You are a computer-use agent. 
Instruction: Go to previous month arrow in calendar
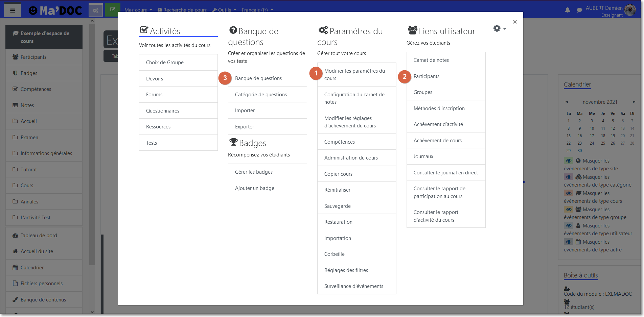566,102
